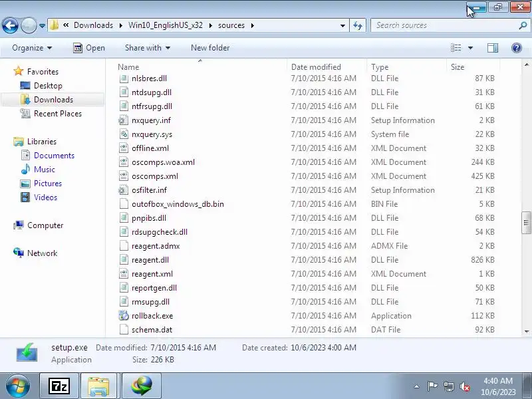Go back with the Back arrow button

10,25
